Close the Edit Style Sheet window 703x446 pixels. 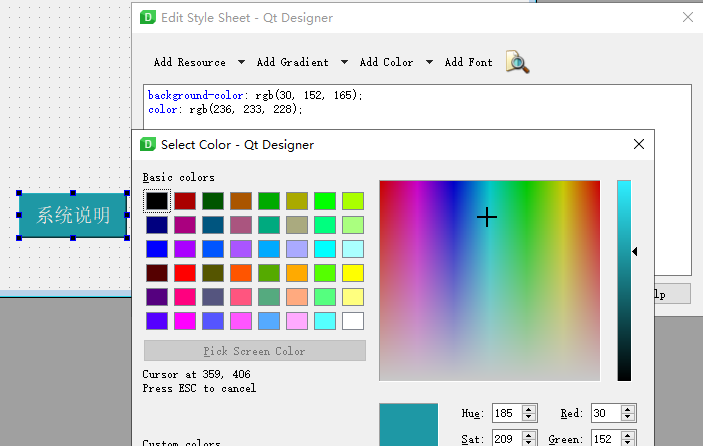[x=688, y=17]
